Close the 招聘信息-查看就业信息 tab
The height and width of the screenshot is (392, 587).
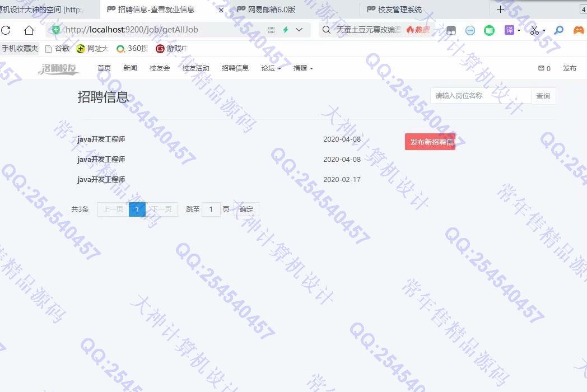[221, 10]
